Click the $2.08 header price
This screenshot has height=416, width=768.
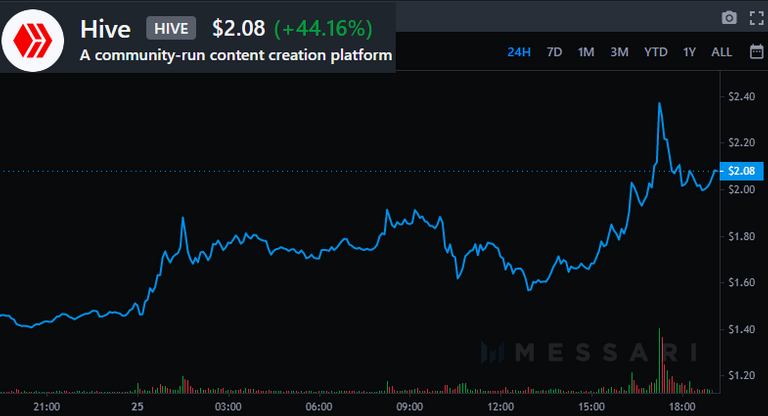pyautogui.click(x=239, y=28)
